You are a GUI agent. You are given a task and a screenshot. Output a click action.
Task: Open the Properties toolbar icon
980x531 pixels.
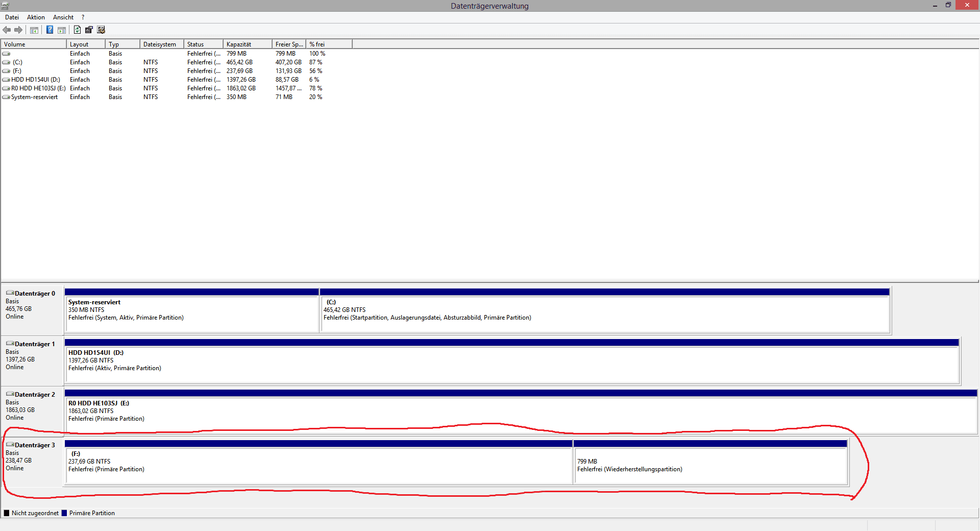pos(89,30)
